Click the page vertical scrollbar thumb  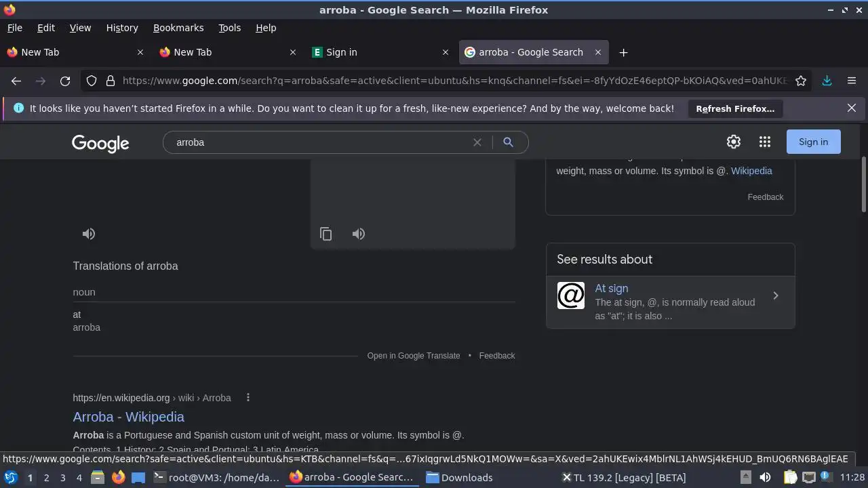(x=864, y=184)
